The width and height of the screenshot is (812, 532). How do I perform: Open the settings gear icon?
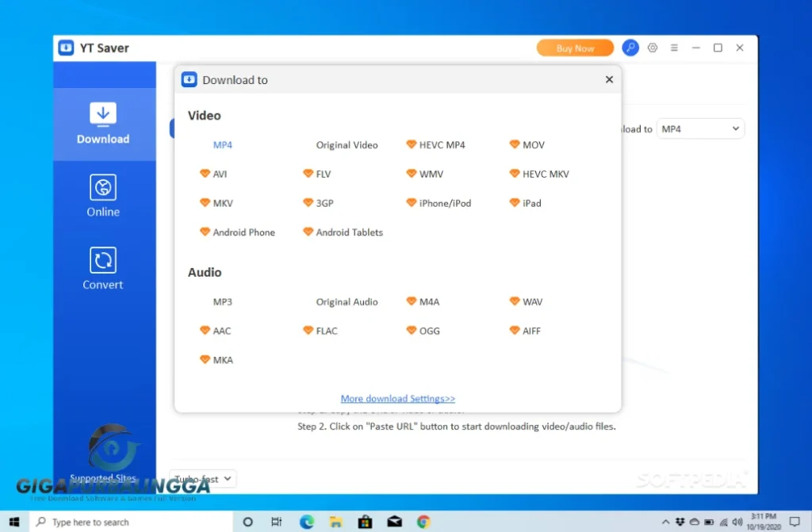click(x=652, y=48)
